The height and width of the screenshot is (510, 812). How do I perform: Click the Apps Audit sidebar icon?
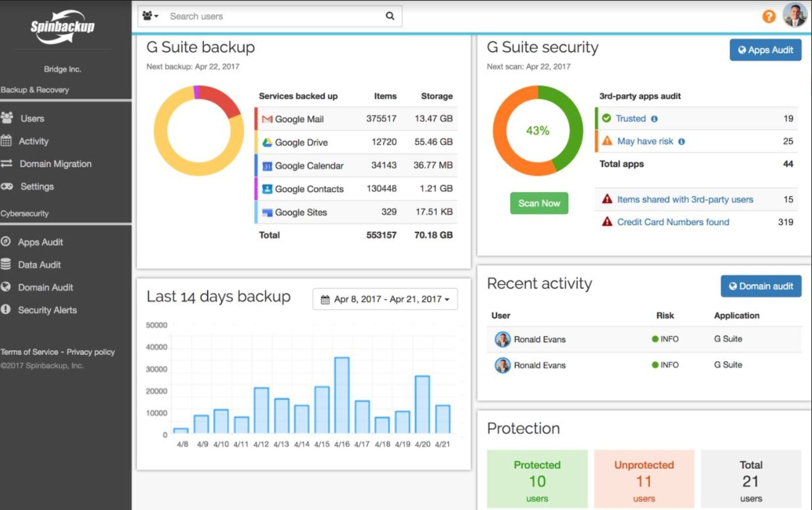pyautogui.click(x=5, y=242)
